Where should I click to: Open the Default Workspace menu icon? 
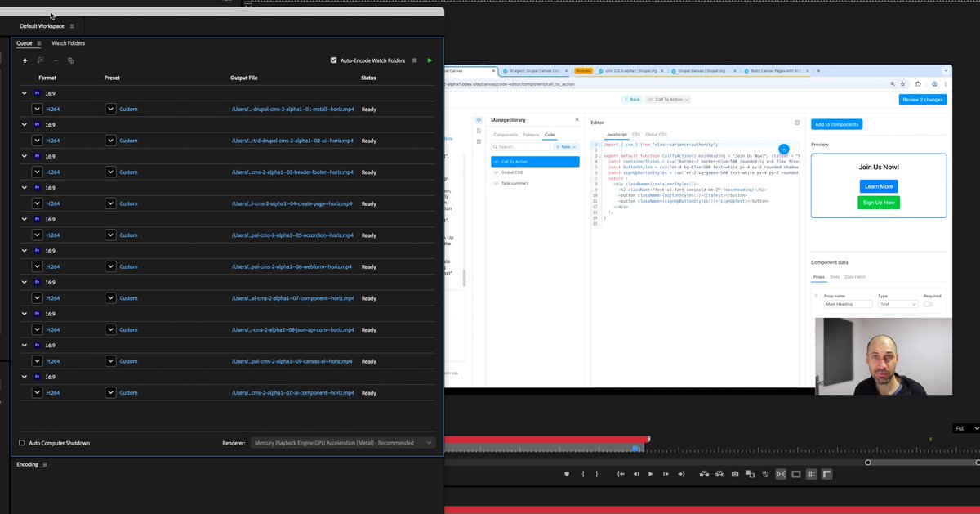(72, 26)
